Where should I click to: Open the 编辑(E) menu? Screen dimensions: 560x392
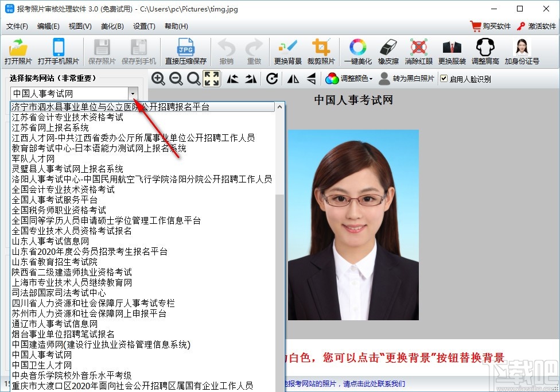pos(48,26)
